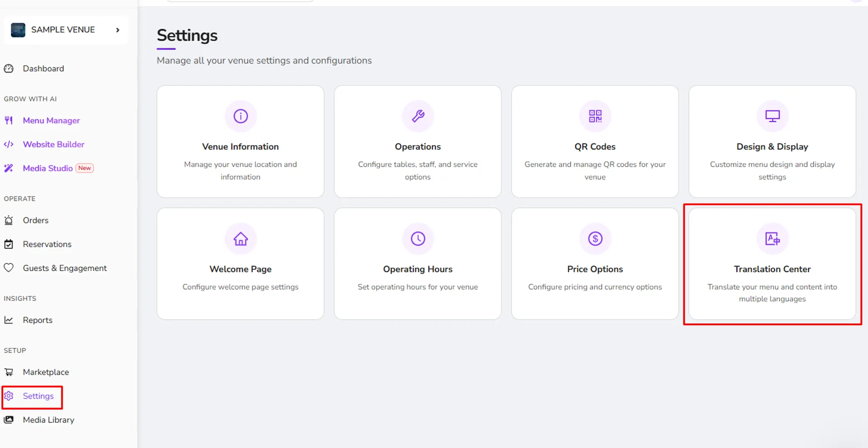The width and height of the screenshot is (868, 448).
Task: Open the Venue Information card title
Action: coord(241,147)
